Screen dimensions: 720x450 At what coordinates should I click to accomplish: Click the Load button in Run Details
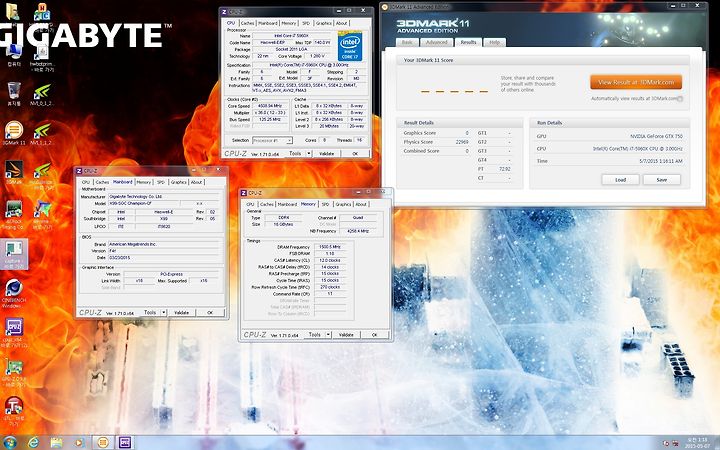[x=620, y=180]
